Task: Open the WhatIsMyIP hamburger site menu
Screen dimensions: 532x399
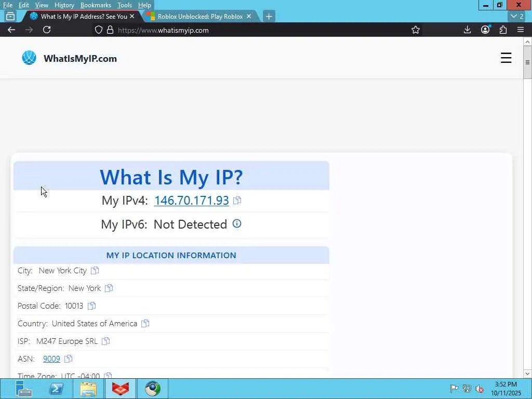Action: 506,58
